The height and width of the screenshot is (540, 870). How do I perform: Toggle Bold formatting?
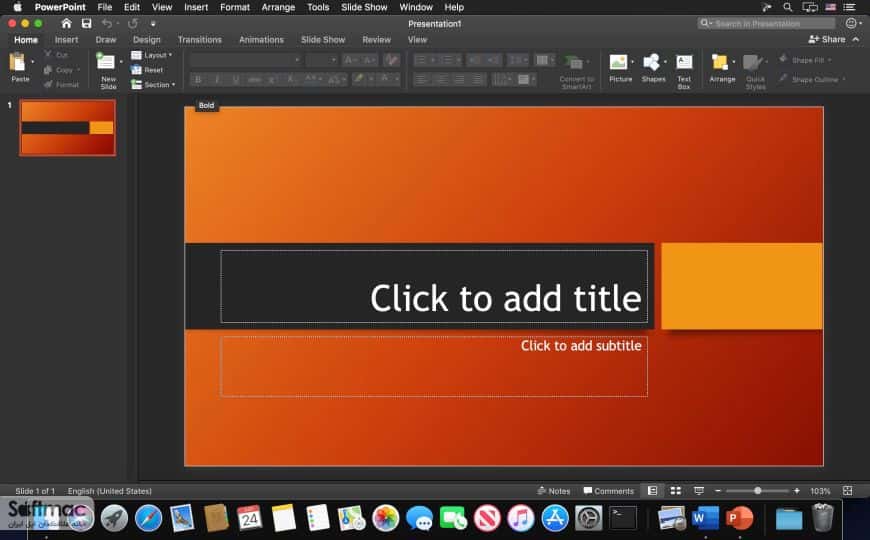(198, 80)
